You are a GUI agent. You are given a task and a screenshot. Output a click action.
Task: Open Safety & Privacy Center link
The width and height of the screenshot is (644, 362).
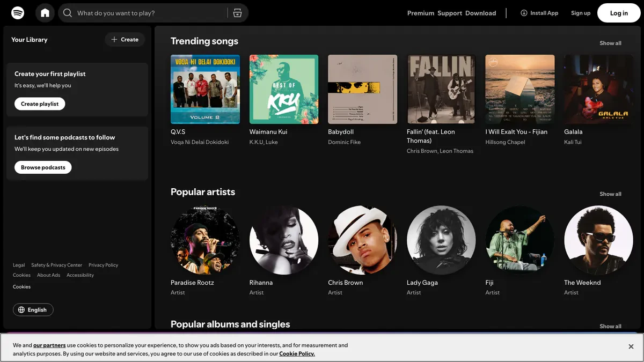(x=57, y=265)
